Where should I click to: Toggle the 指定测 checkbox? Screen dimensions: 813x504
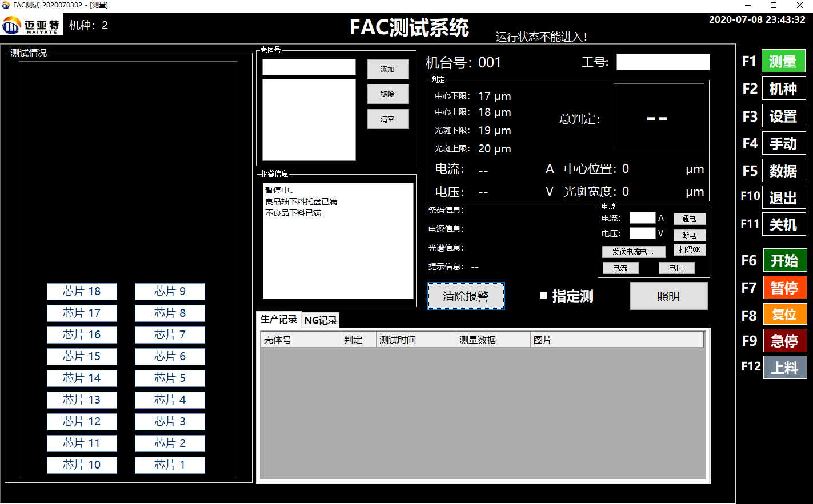coord(543,296)
